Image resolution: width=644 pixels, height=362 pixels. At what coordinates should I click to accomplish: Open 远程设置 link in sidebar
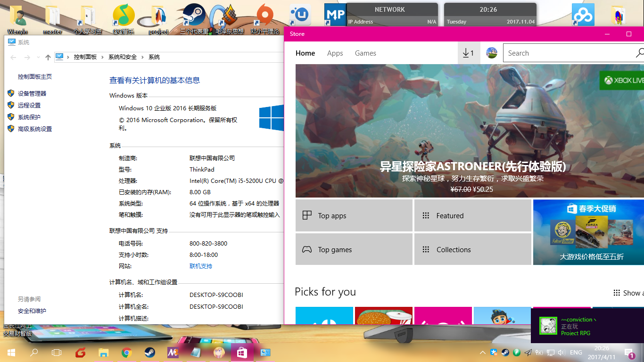coord(29,106)
